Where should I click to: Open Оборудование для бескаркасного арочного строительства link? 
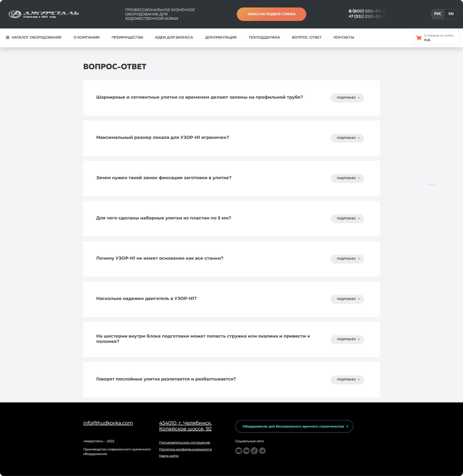[294, 426]
